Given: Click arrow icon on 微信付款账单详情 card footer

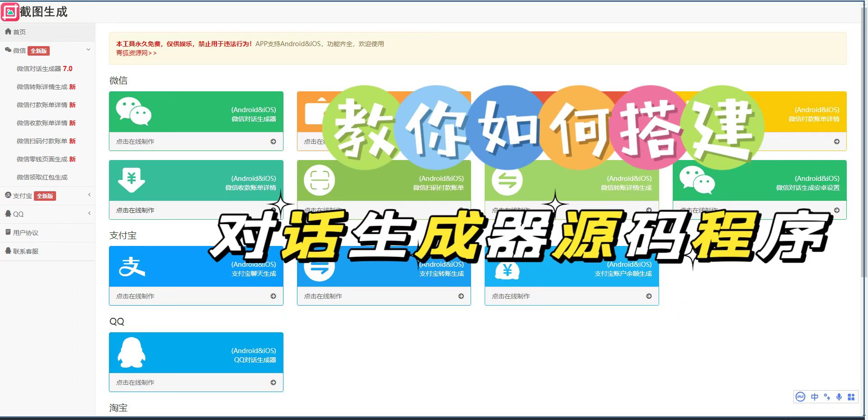Looking at the screenshot, I should (837, 142).
